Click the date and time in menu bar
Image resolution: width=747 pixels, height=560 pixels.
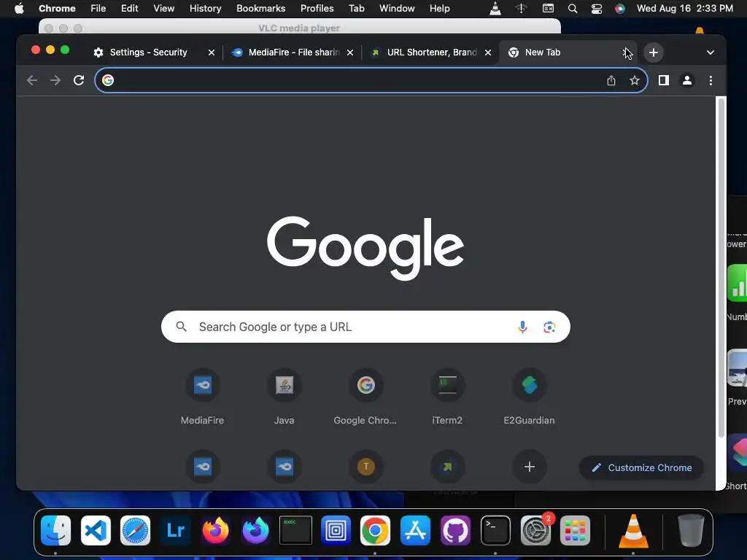[x=684, y=8]
